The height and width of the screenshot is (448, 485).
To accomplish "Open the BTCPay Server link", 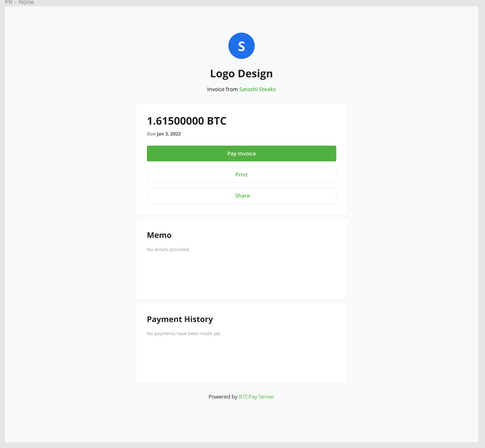I will 256,396.
